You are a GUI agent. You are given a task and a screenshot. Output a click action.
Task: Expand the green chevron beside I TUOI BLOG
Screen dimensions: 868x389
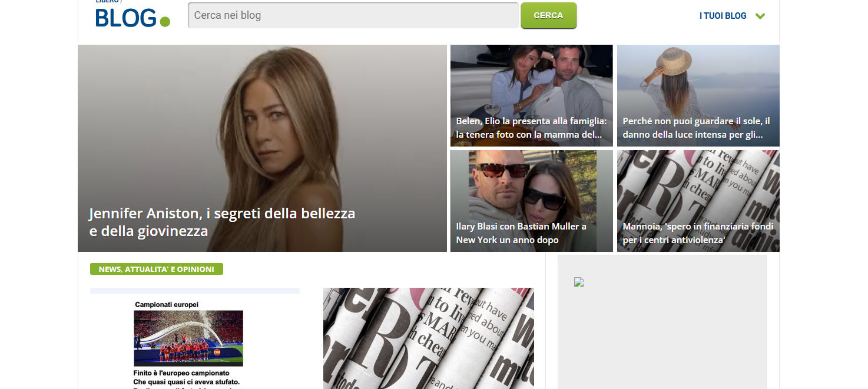click(760, 16)
